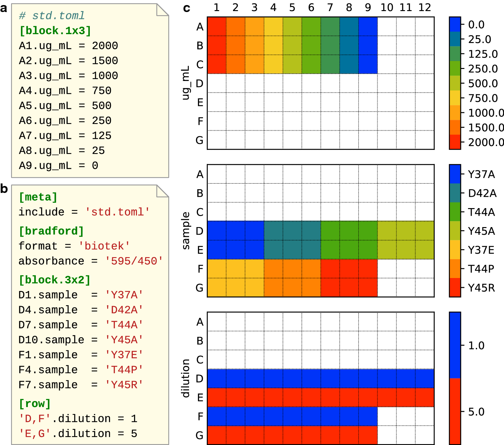This screenshot has width=504, height=445.
Task: Click row label D of the sample plate
Action: click(x=200, y=231)
